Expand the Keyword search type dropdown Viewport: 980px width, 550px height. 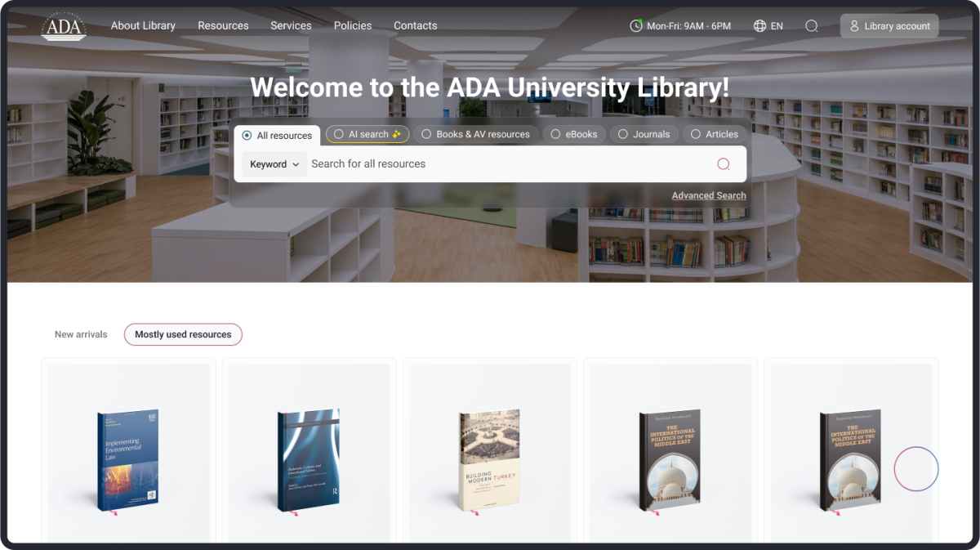coord(274,164)
